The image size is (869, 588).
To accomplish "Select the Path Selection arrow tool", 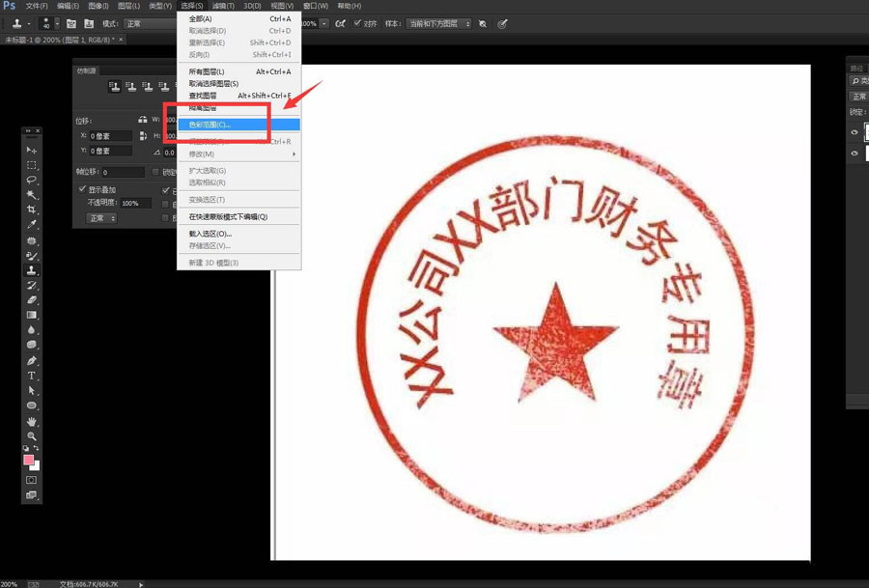I will click(32, 391).
